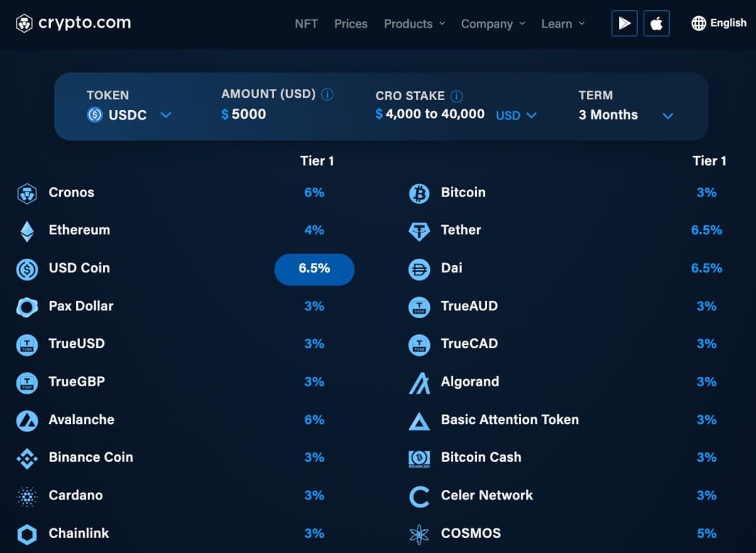Click the TrueAUD icon
This screenshot has width=756, height=553.
tap(419, 307)
